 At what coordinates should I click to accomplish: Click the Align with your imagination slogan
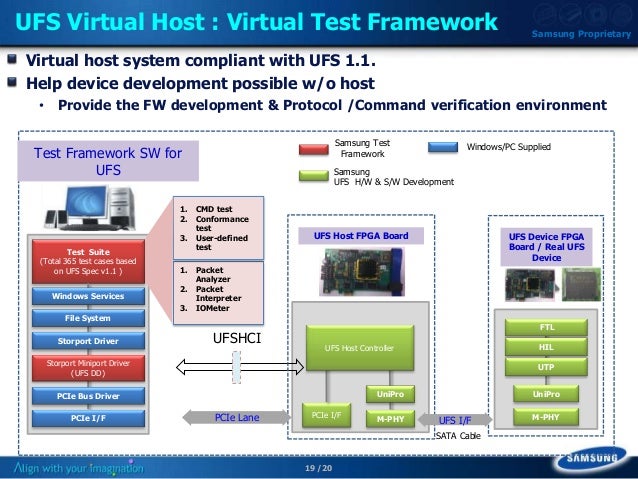[x=79, y=468]
